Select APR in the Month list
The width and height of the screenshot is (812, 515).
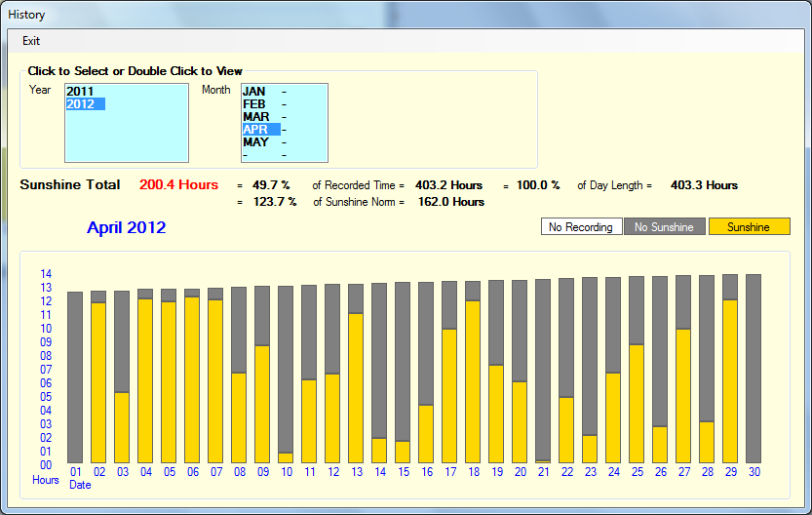pos(256,130)
